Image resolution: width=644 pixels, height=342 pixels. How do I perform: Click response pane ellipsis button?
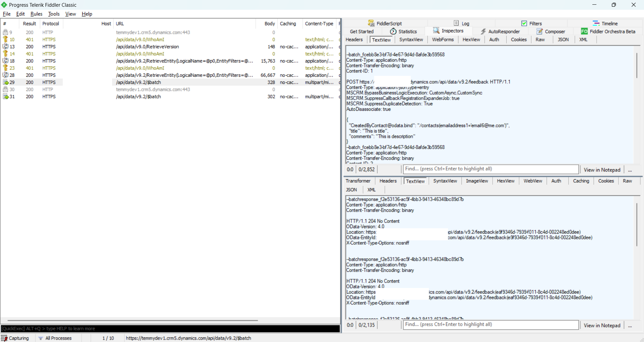pos(630,325)
